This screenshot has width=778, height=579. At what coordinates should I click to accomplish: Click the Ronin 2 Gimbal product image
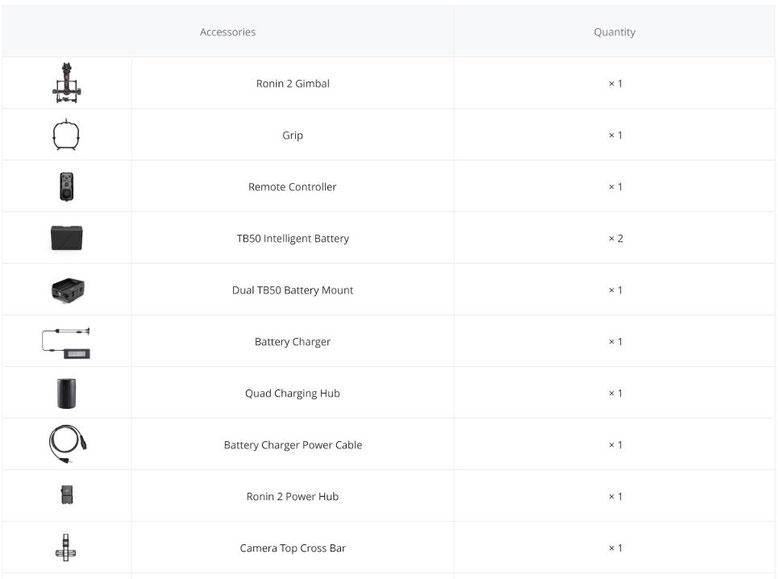point(66,83)
